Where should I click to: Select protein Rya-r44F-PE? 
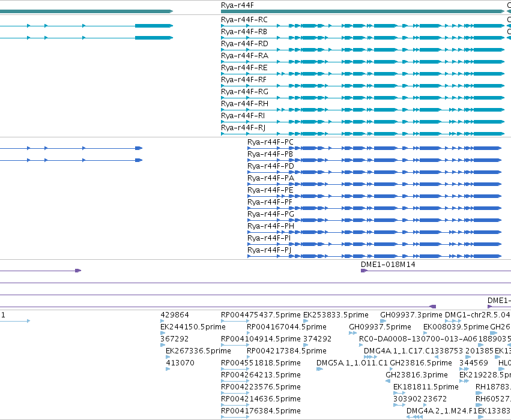click(270, 191)
